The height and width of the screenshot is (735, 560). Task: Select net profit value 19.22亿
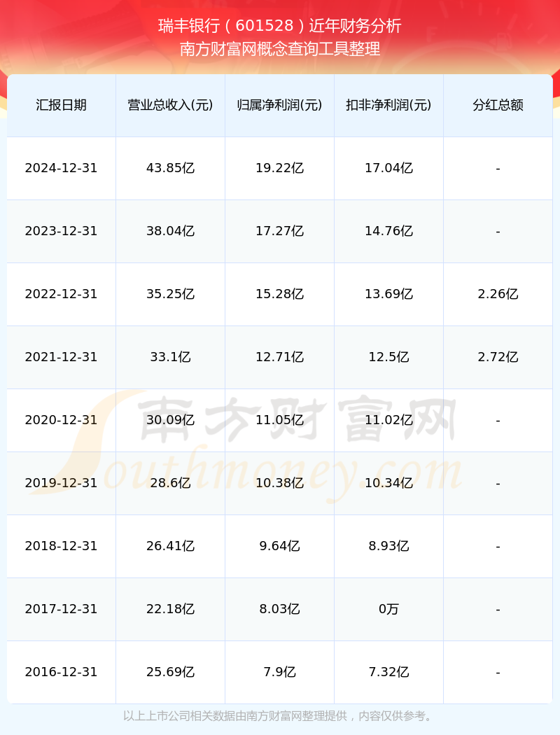pos(280,168)
